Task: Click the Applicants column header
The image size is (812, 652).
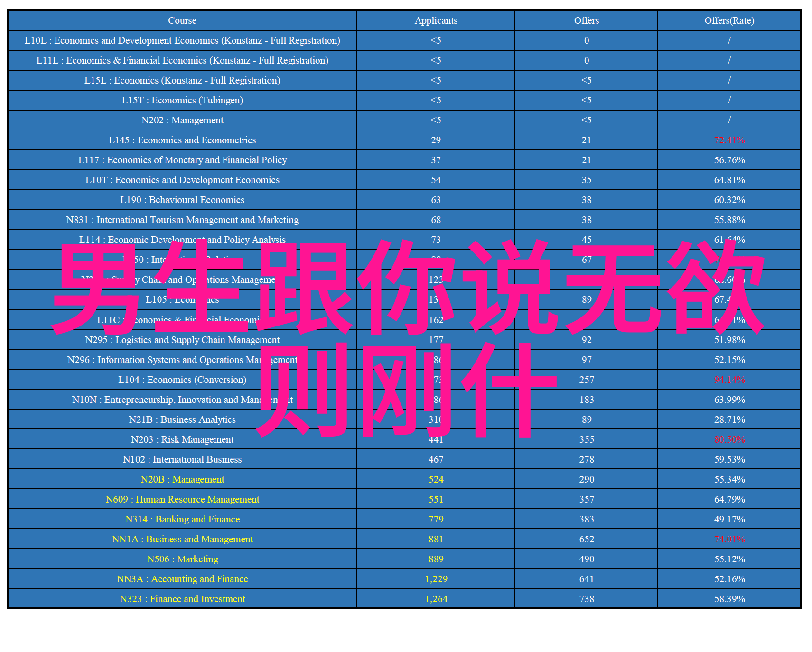Action: (436, 20)
